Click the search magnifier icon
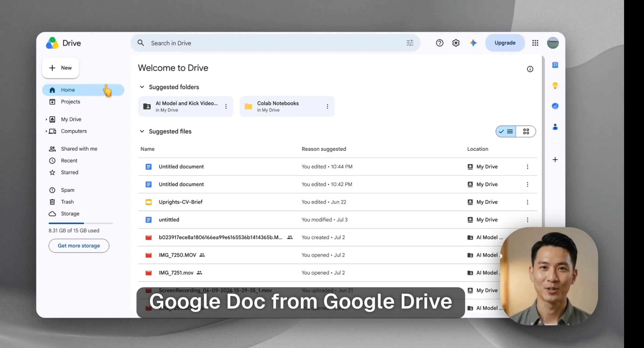Viewport: 644px width, 348px height. [141, 43]
